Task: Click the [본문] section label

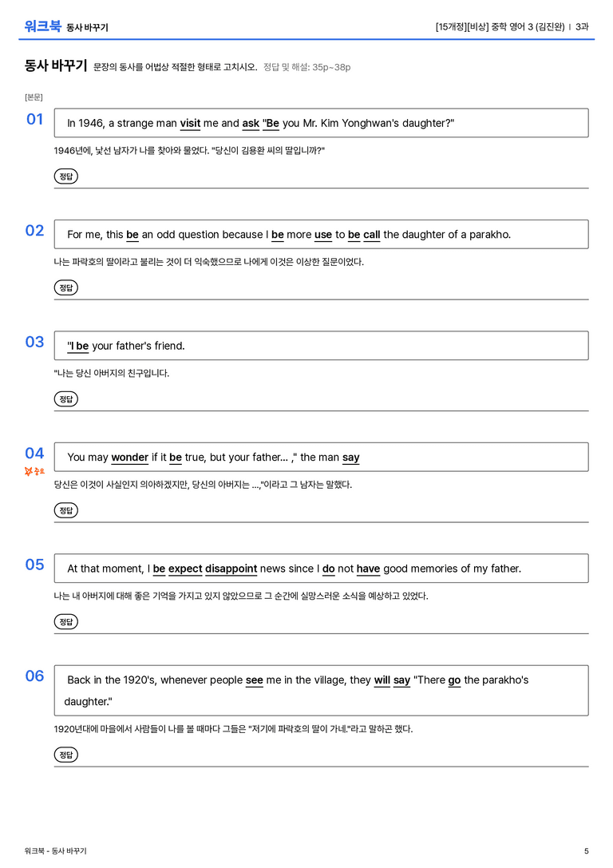Action: coord(34,97)
